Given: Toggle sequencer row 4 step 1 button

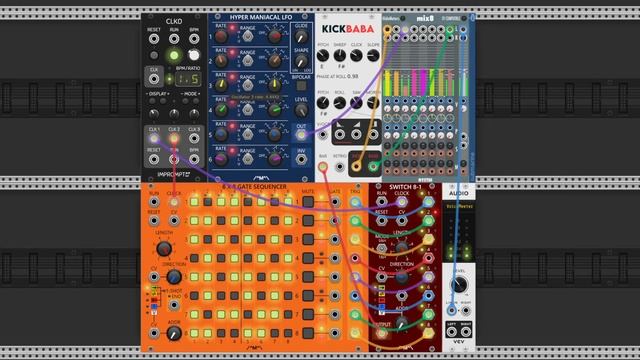Looking at the screenshot, I should (x=194, y=258).
